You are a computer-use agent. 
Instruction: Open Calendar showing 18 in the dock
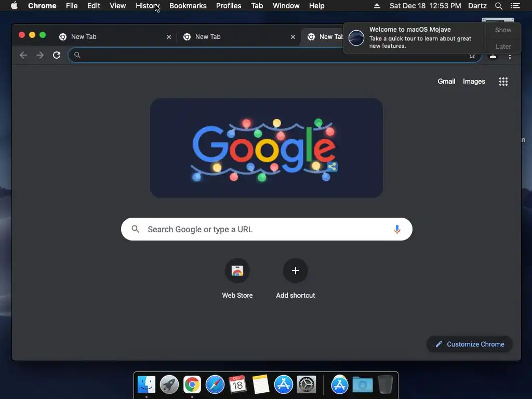pos(237,384)
